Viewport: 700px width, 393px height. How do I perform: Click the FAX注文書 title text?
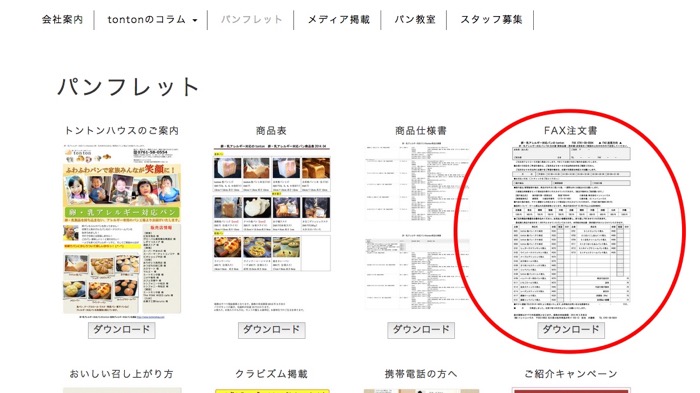571,130
